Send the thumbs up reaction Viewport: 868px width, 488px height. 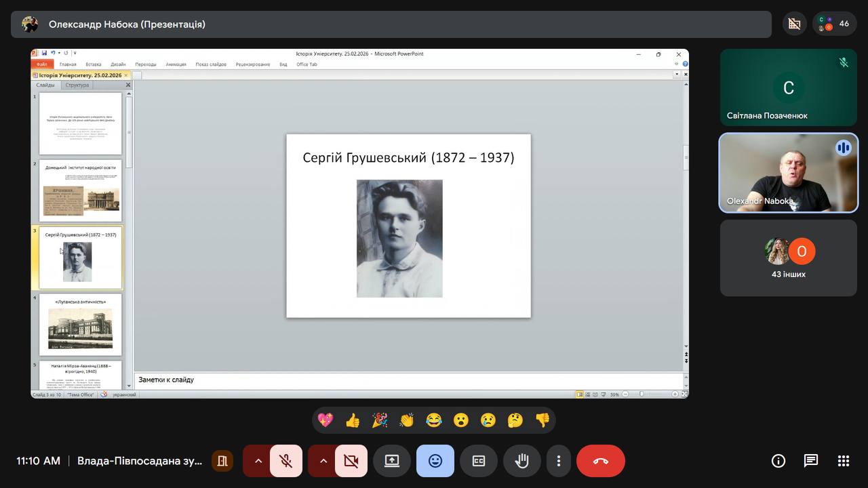tap(353, 420)
